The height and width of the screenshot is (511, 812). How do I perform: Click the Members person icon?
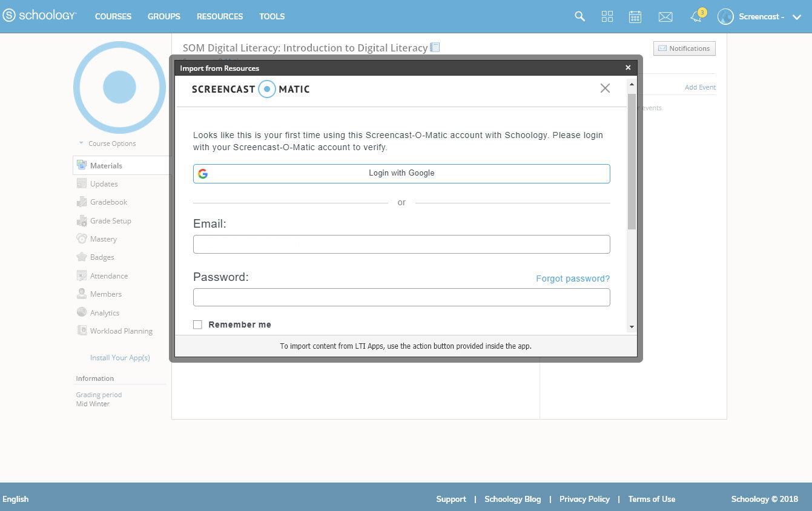point(82,294)
